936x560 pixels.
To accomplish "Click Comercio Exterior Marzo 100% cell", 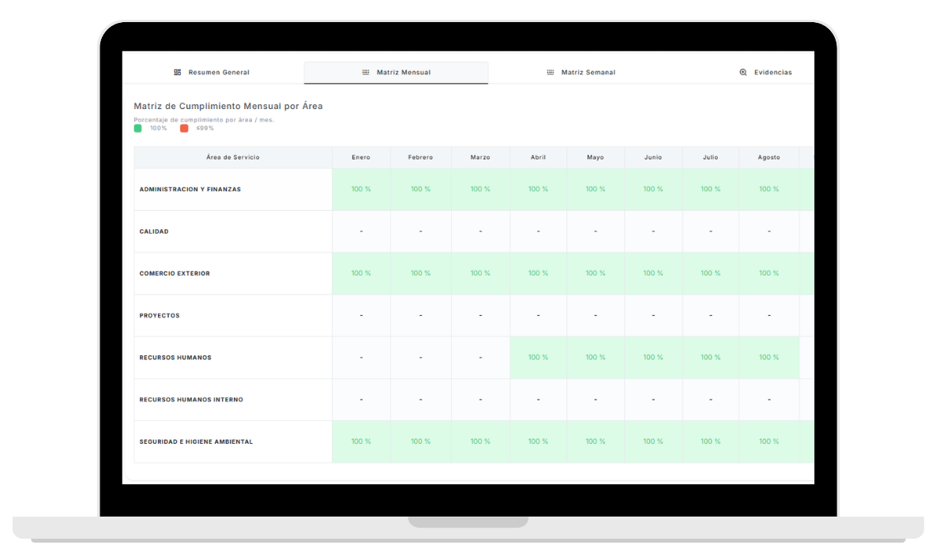I will click(x=480, y=273).
